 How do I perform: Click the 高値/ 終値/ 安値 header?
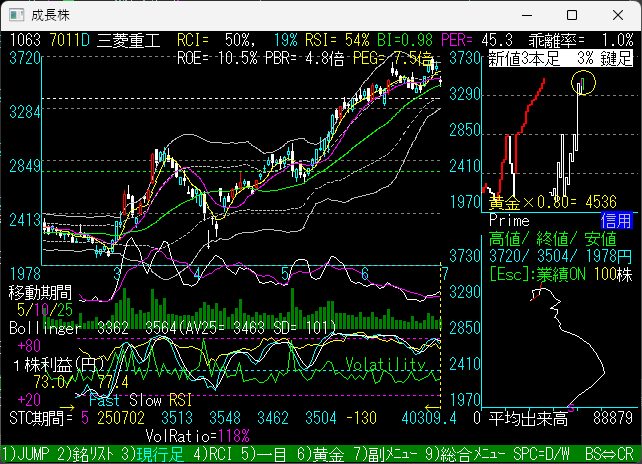point(553,239)
